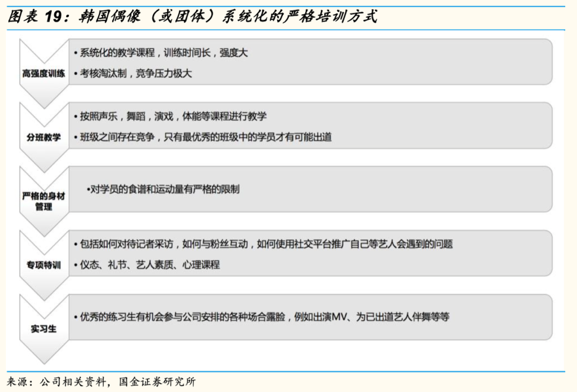Click the bullet line 系统化的教学课程
The image size is (577, 392).
tap(160, 53)
